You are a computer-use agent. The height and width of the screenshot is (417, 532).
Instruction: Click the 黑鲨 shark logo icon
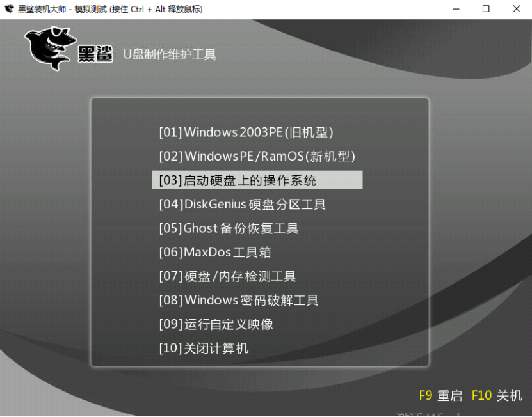pyautogui.click(x=50, y=46)
